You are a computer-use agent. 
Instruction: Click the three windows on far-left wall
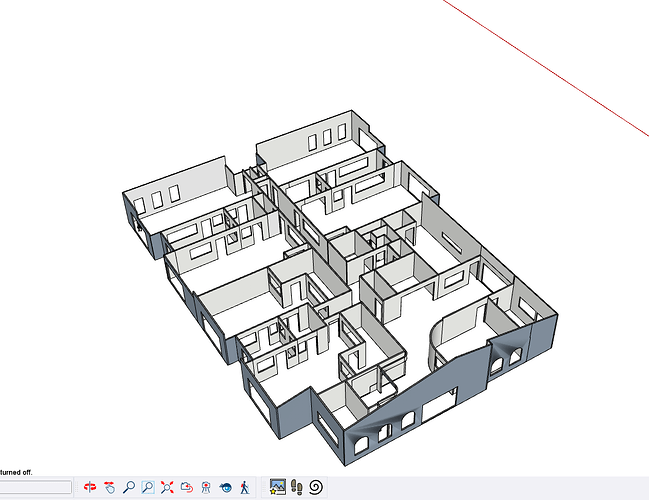click(x=156, y=196)
